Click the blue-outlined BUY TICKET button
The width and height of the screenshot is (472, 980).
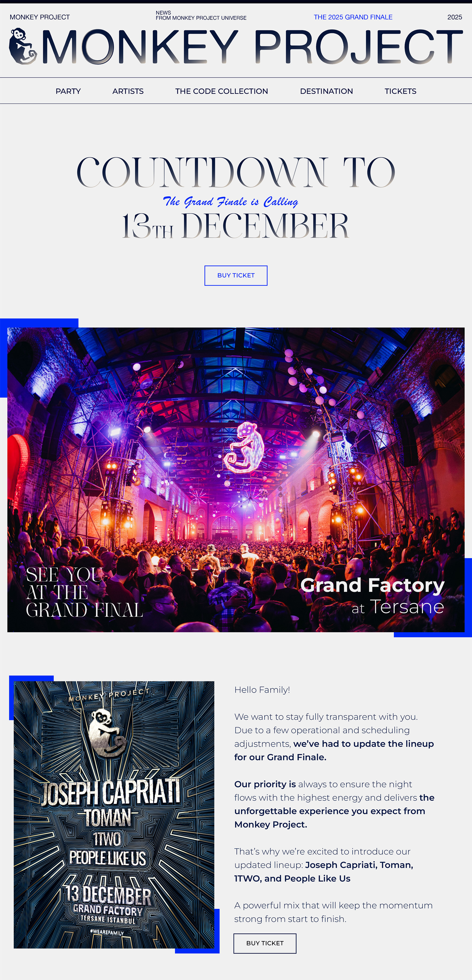(x=236, y=276)
